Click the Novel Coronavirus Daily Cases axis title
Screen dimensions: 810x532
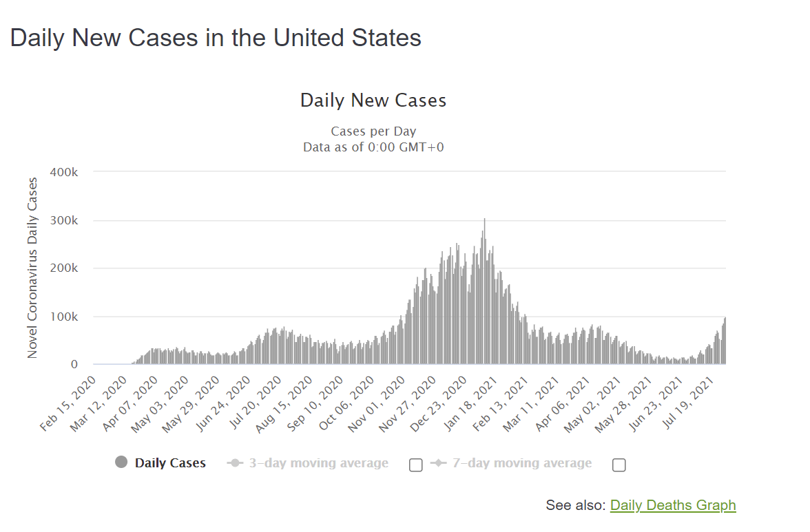(x=32, y=268)
